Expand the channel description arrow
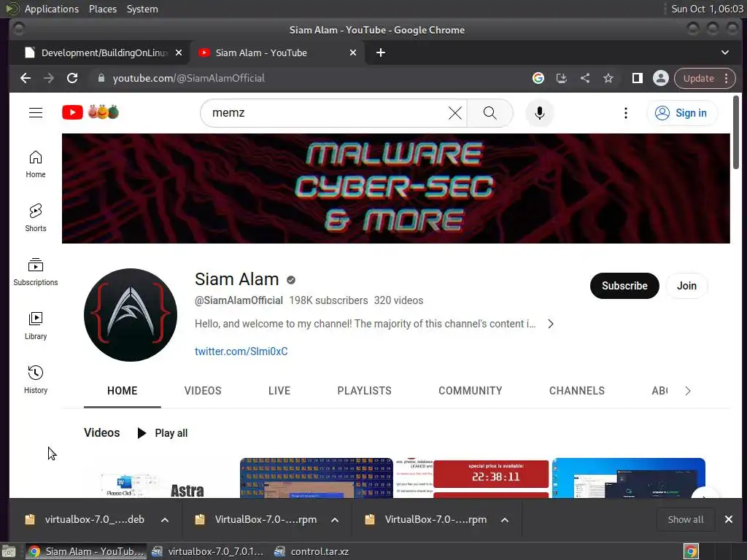This screenshot has width=747, height=560. [551, 324]
